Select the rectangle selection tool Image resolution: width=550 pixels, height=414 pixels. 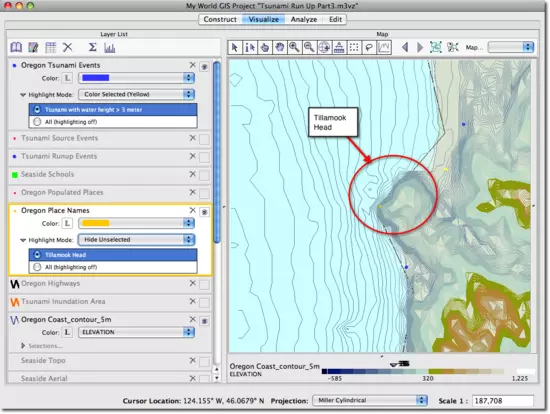[x=354, y=47]
